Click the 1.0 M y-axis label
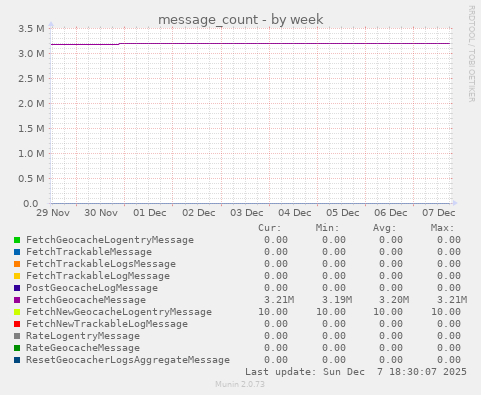This screenshot has width=481, height=395. coord(31,154)
